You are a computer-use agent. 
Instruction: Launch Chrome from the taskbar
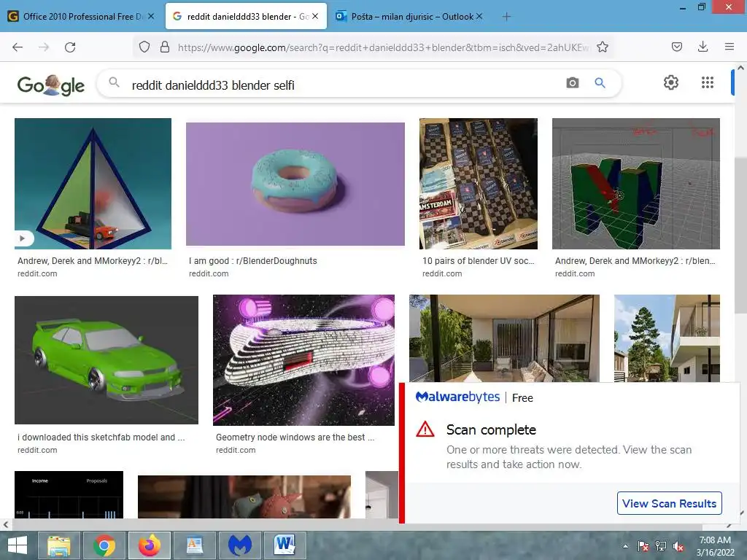point(104,545)
